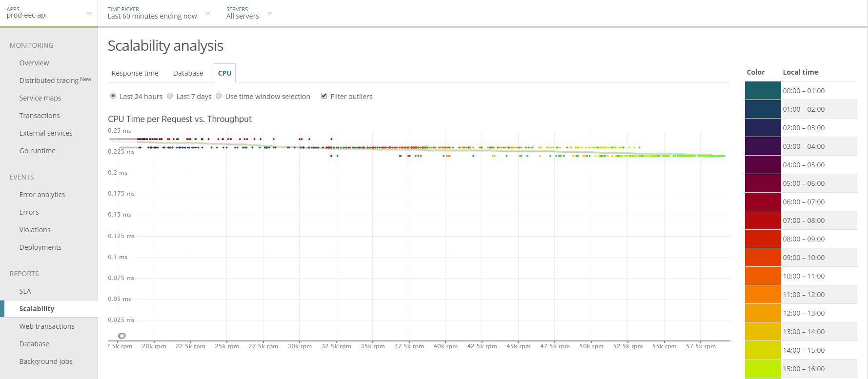Image resolution: width=868 pixels, height=379 pixels.
Task: Open the Servers dropdown chevron
Action: pyautogui.click(x=269, y=13)
